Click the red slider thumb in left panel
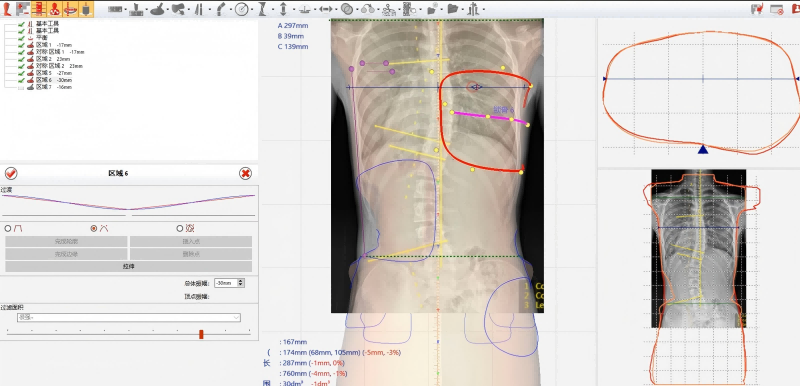 coord(201,334)
